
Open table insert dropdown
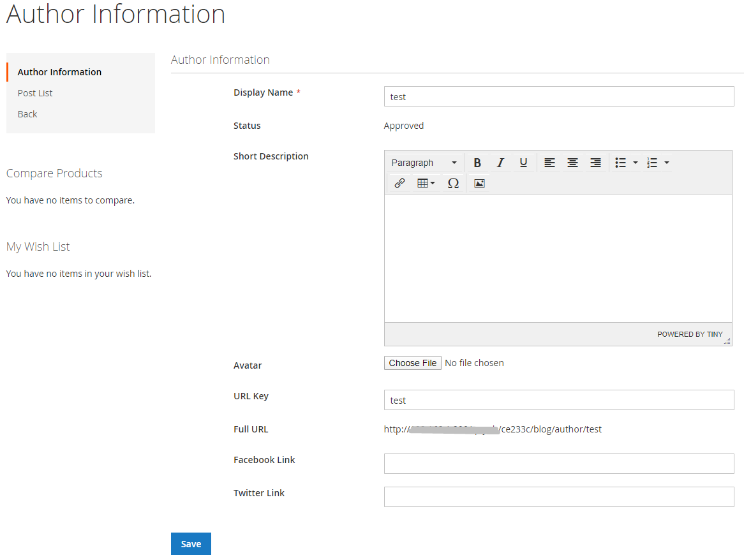(x=426, y=184)
